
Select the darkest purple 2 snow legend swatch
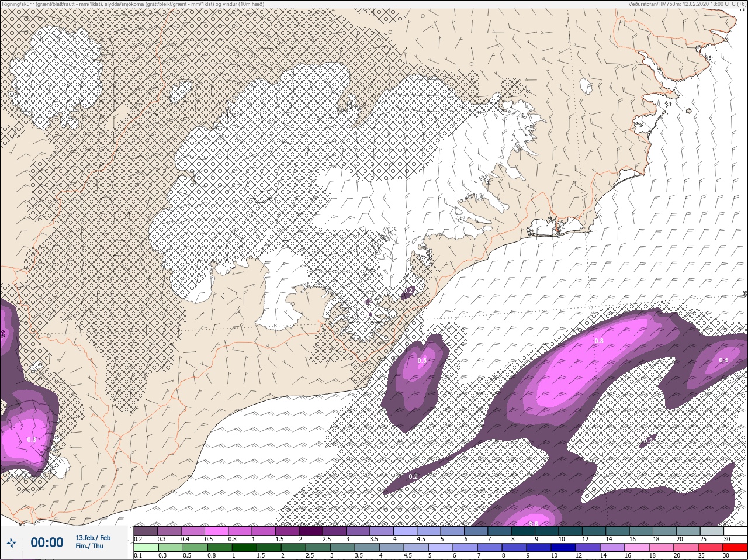[311, 531]
